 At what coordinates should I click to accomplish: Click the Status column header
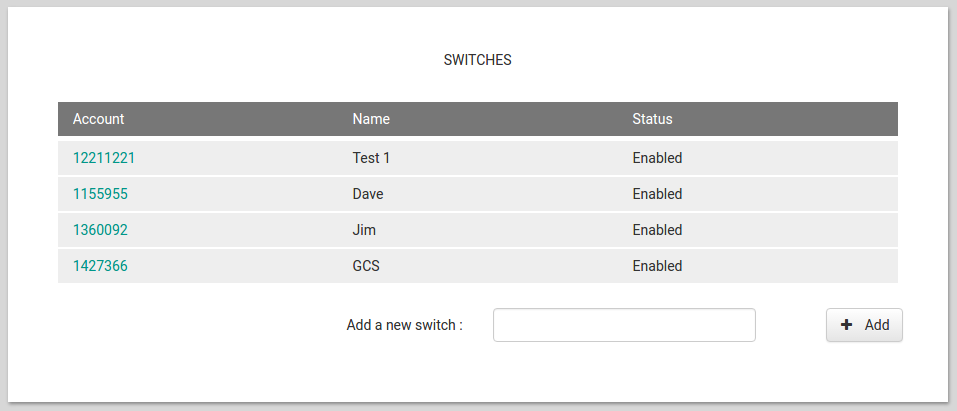coord(652,119)
